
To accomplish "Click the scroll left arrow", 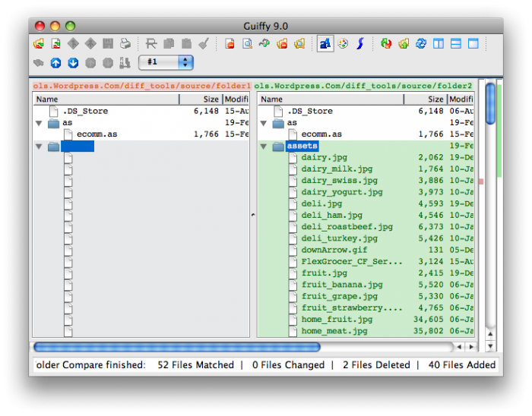I will click(x=459, y=347).
